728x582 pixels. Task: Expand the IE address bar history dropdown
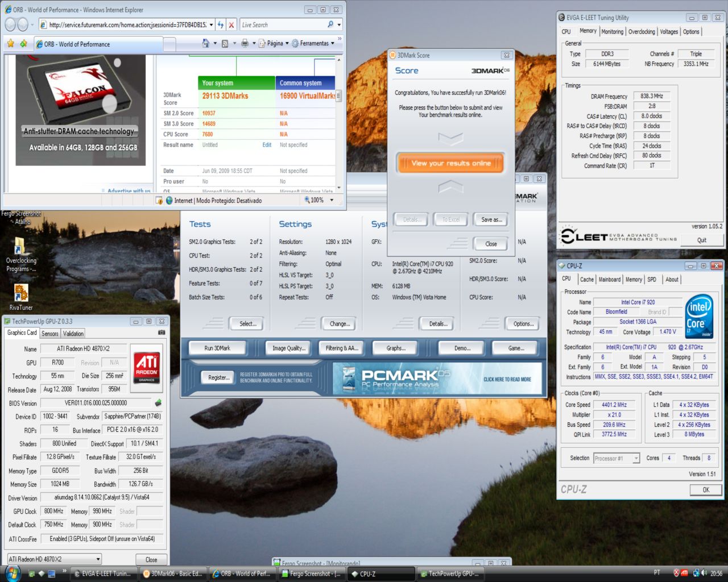211,25
